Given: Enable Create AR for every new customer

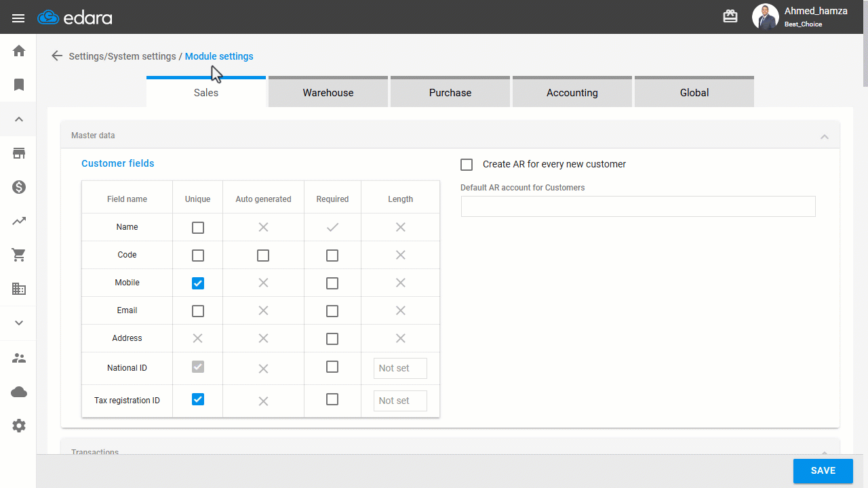Looking at the screenshot, I should click(467, 165).
